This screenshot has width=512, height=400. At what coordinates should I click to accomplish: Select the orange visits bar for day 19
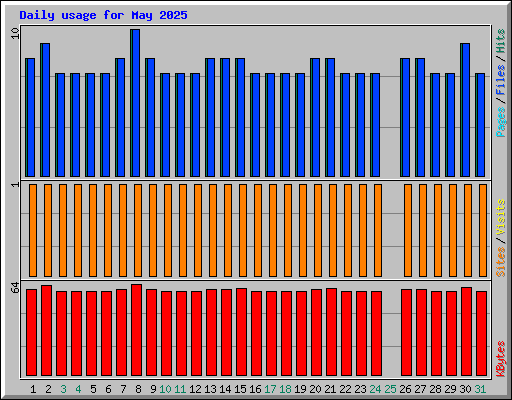click(x=303, y=230)
